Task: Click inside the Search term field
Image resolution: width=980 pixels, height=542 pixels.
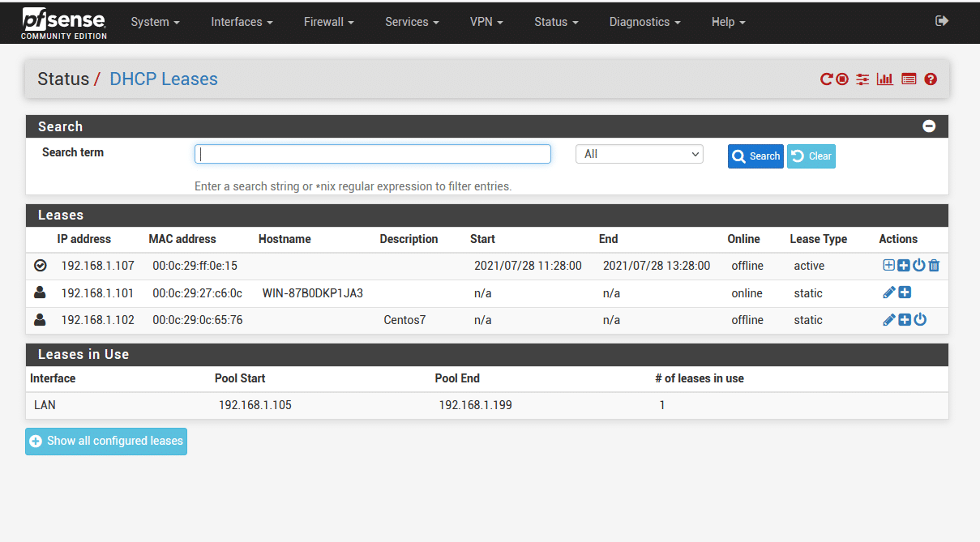Action: tap(372, 153)
